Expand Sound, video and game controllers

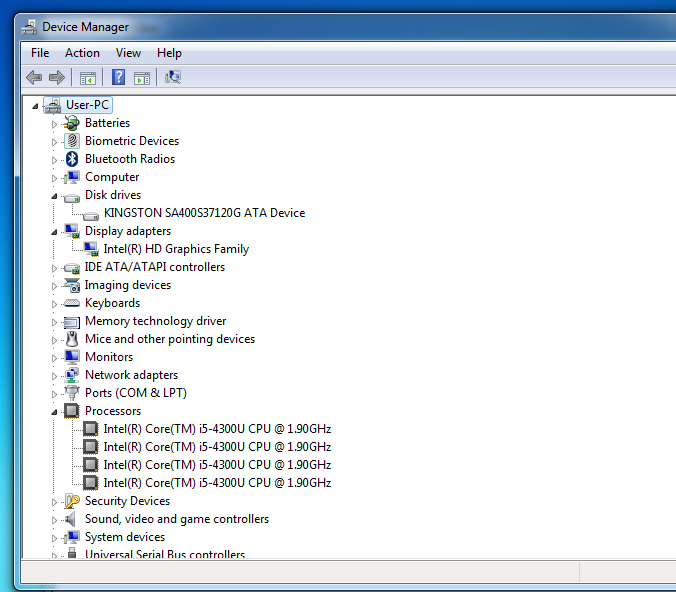click(54, 520)
